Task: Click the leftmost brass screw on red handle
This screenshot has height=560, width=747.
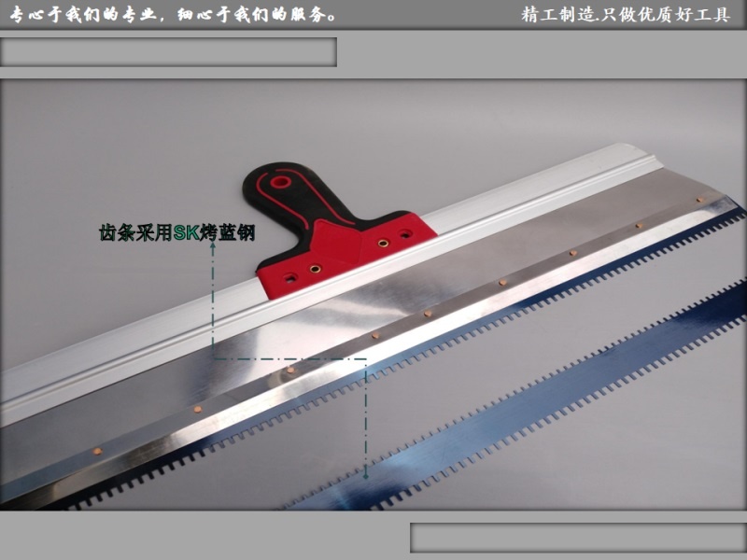Action: click(x=291, y=278)
